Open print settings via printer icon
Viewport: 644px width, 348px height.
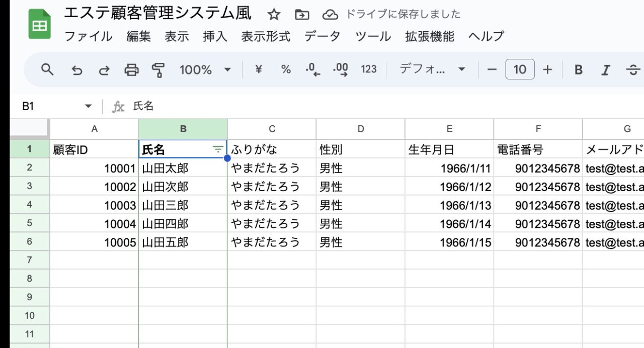131,69
